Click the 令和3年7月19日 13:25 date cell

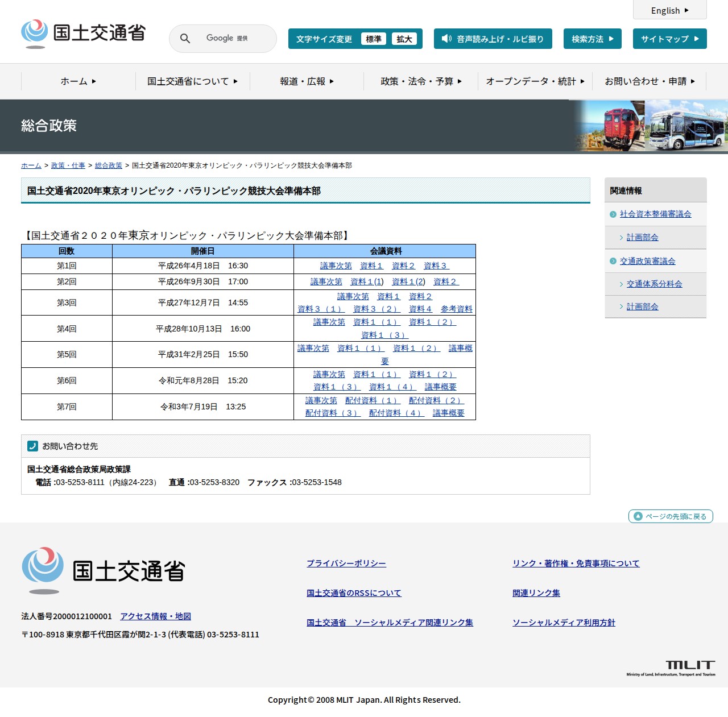coord(203,407)
